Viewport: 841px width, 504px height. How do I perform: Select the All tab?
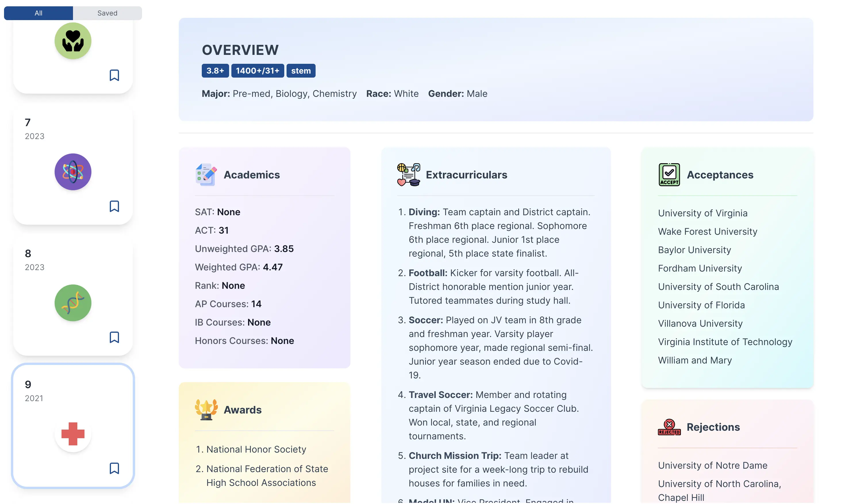pos(38,13)
